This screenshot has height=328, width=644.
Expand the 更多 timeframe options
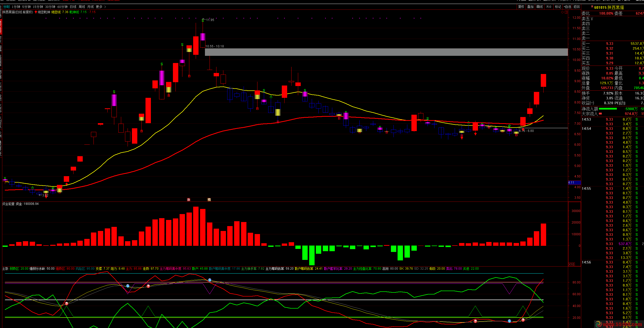99,7
